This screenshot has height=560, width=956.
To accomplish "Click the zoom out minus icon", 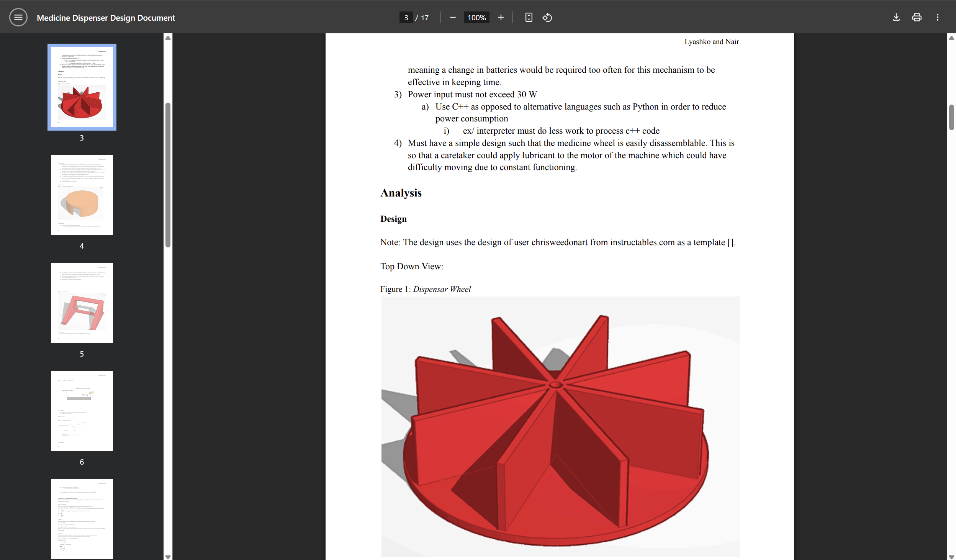I will point(452,17).
